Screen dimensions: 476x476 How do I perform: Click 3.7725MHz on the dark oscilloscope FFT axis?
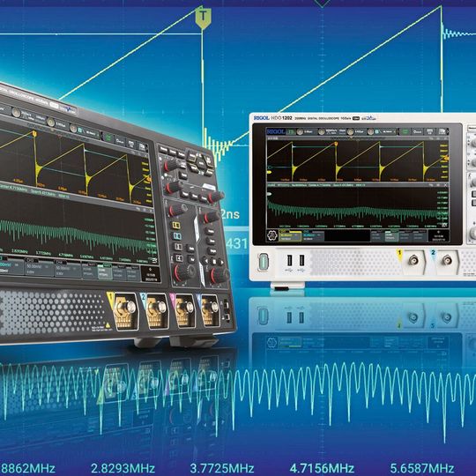(43, 253)
